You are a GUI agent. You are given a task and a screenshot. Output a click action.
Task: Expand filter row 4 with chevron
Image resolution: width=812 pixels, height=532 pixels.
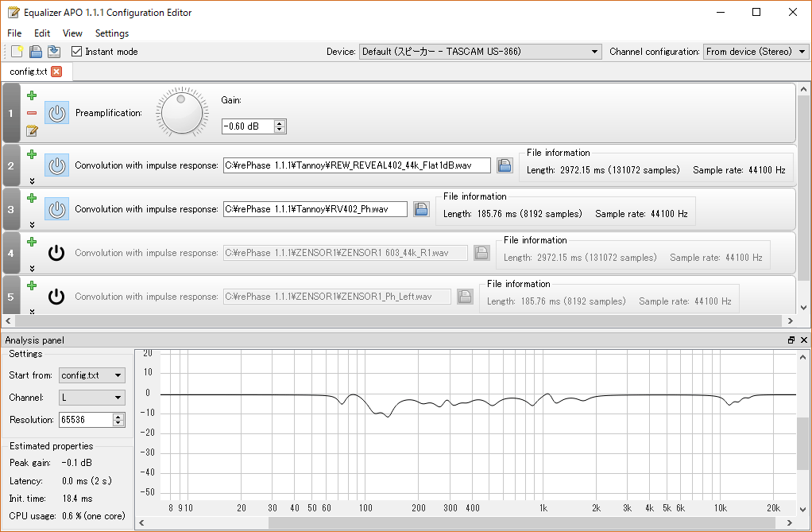point(32,268)
